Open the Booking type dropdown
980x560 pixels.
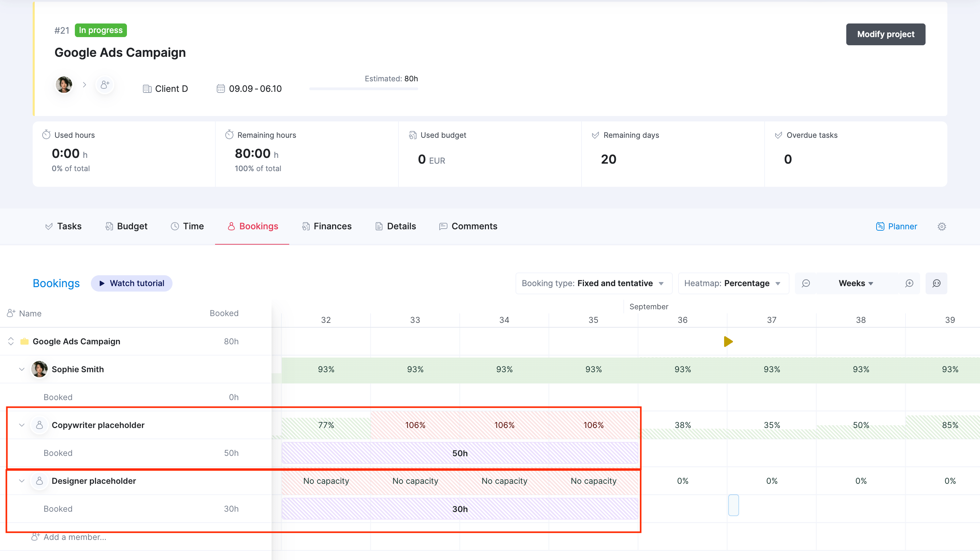[x=593, y=283]
